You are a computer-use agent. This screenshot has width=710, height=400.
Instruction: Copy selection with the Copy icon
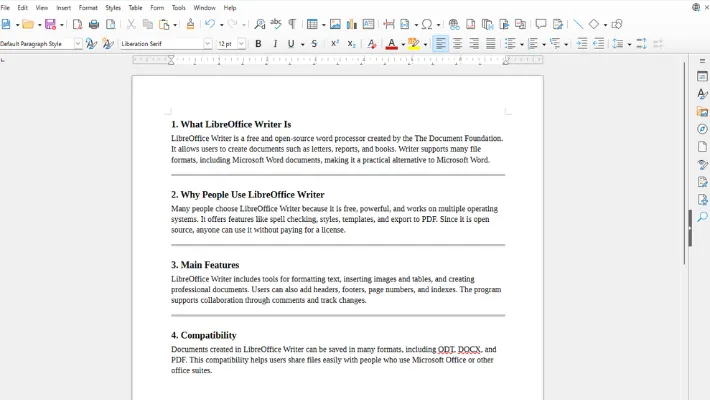(148, 24)
